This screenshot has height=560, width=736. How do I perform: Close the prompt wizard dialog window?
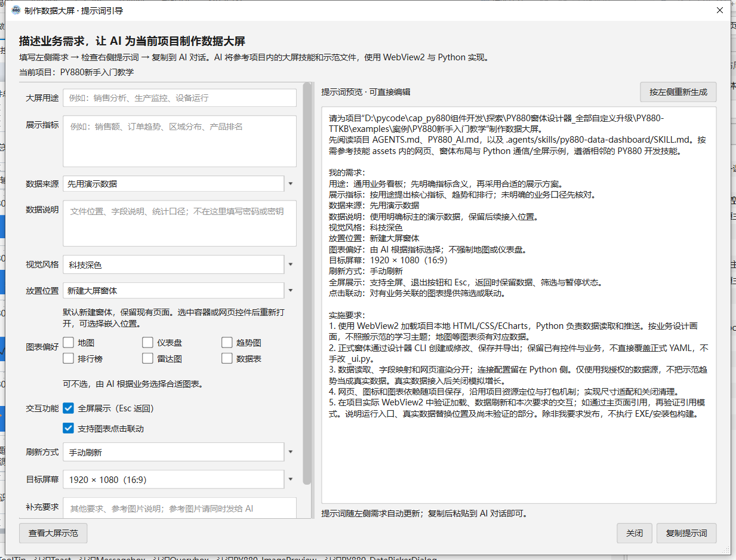coord(719,10)
